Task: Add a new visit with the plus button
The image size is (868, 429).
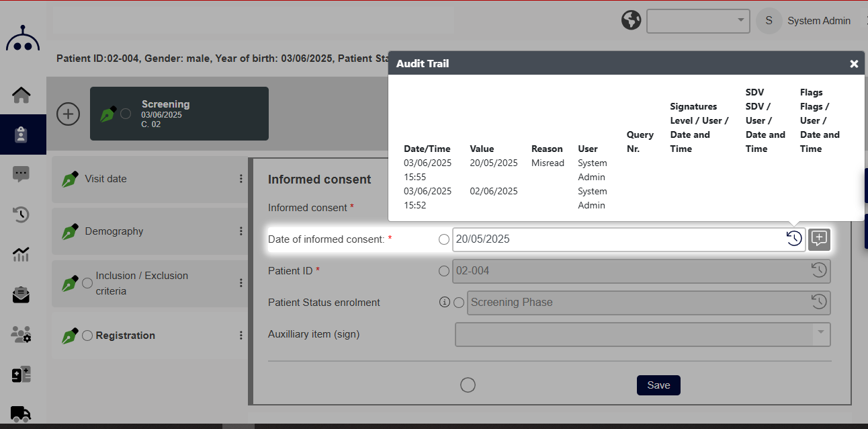Action: (x=68, y=114)
